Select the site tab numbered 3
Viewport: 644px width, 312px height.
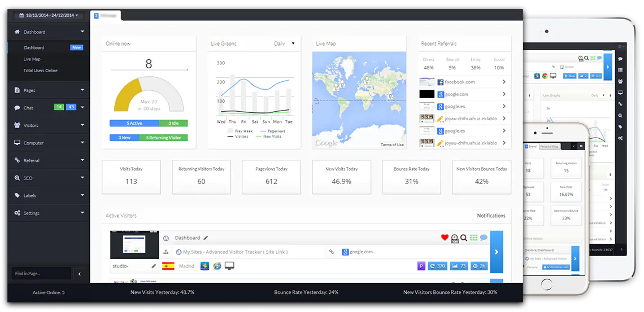click(x=106, y=16)
